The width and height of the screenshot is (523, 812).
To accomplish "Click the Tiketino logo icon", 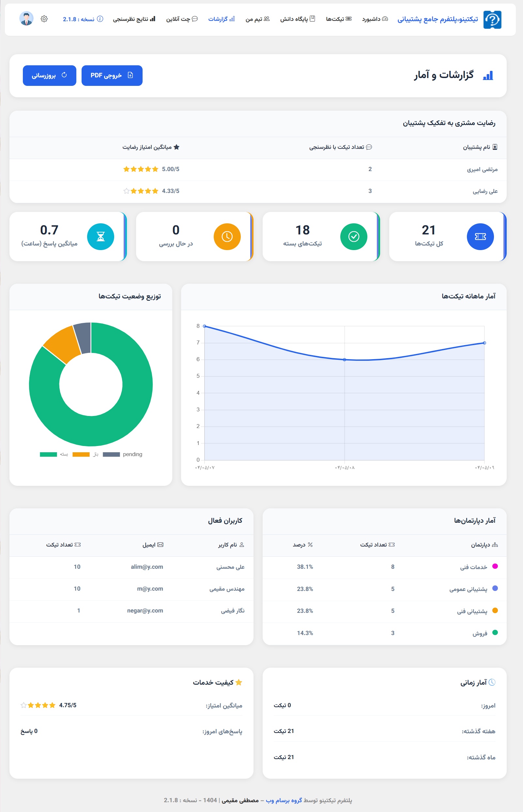I will (492, 20).
